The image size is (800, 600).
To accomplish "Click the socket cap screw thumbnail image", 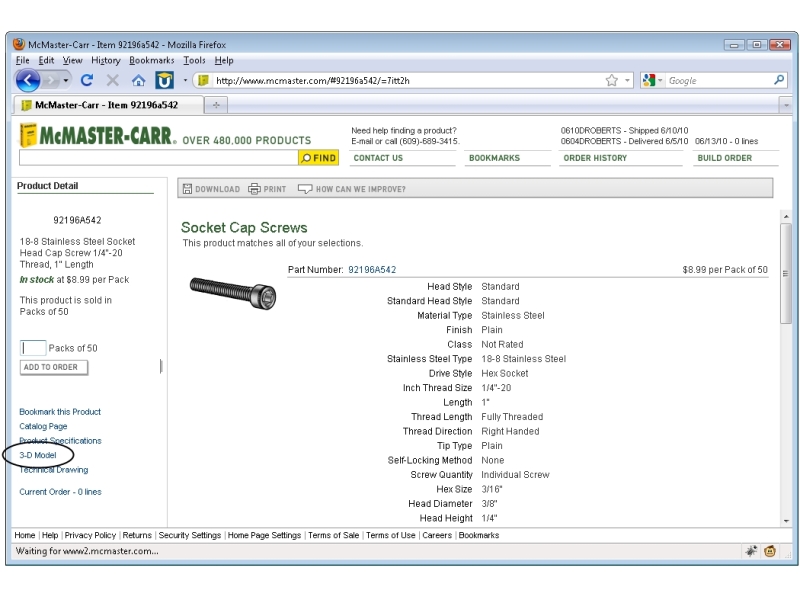I will (233, 293).
